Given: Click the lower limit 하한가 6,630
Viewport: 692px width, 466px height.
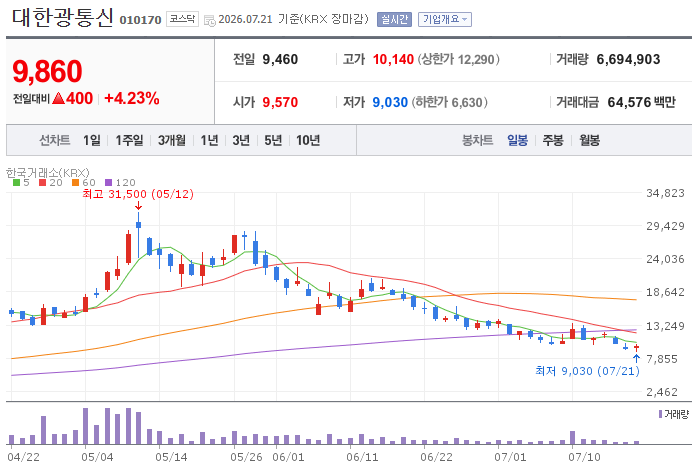Looking at the screenshot, I should (x=450, y=102).
